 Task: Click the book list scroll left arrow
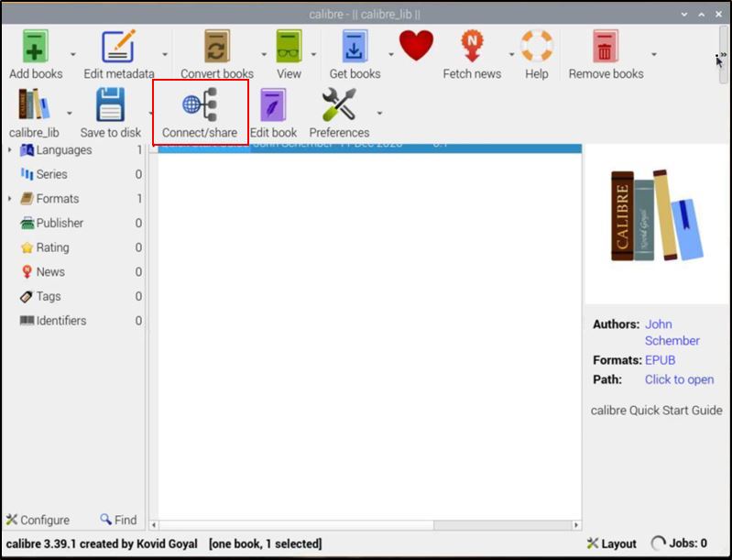[154, 525]
